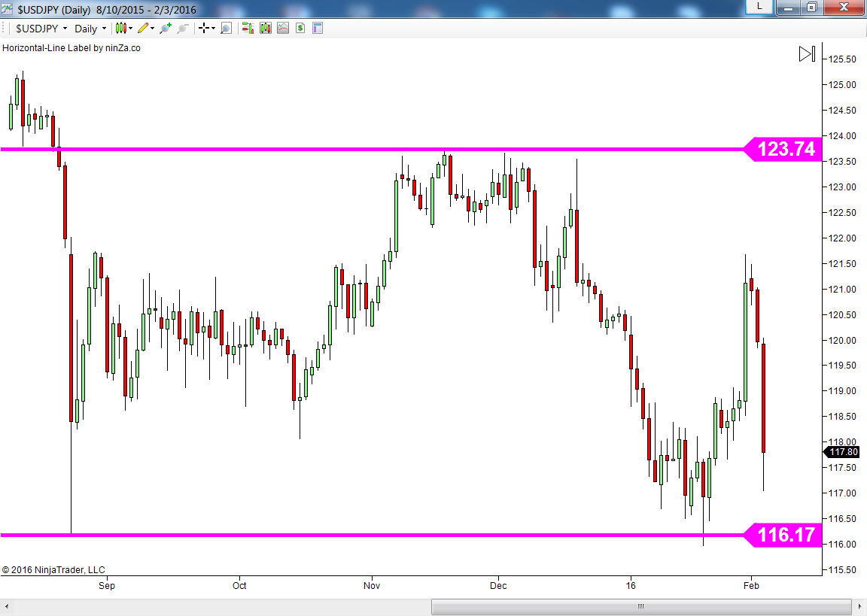The height and width of the screenshot is (616, 867).
Task: Click the © 2016 NinjaTrader, LLC text
Action: 53,569
